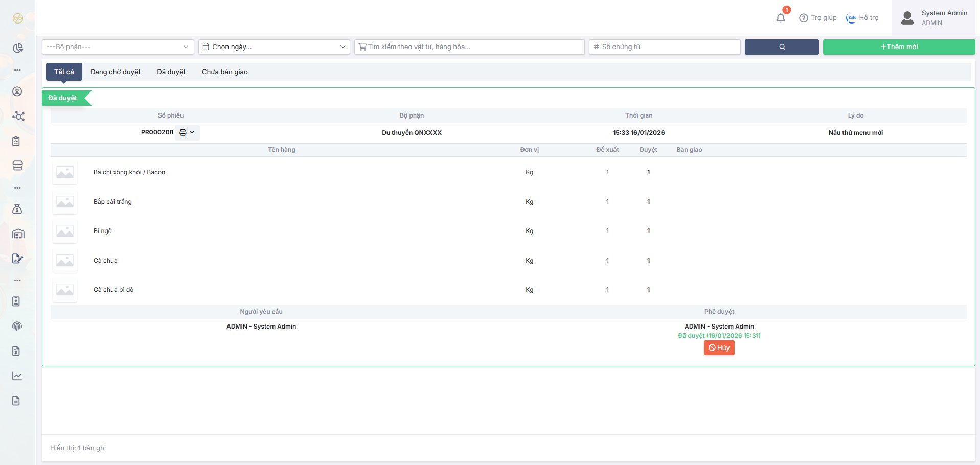This screenshot has height=465, width=980.
Task: Expand the Bộ phận department dropdown
Action: click(118, 47)
